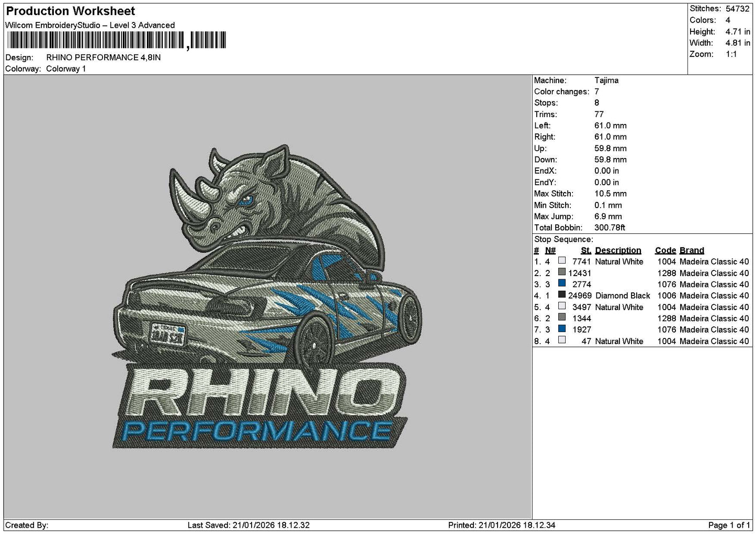Click the Machine value 'Tajima'
The image size is (756, 534).
pos(606,81)
